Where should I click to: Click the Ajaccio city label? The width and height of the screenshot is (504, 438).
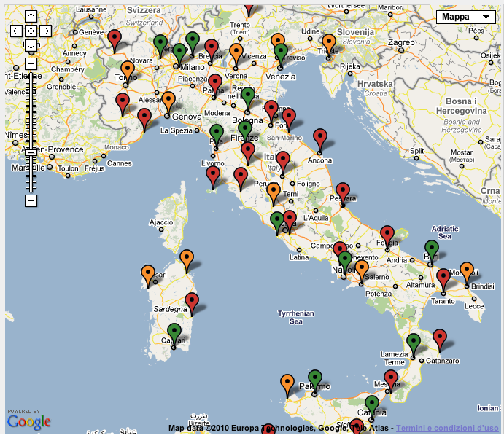pyautogui.click(x=161, y=222)
